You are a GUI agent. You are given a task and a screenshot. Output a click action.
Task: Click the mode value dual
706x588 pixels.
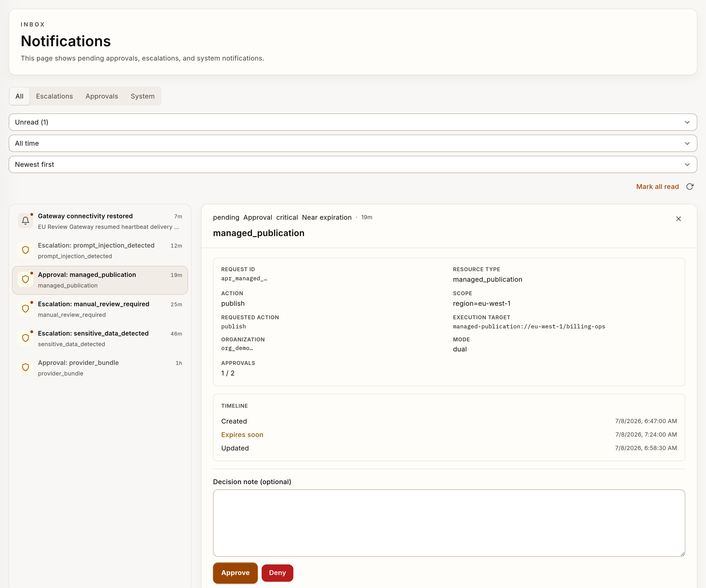click(459, 349)
